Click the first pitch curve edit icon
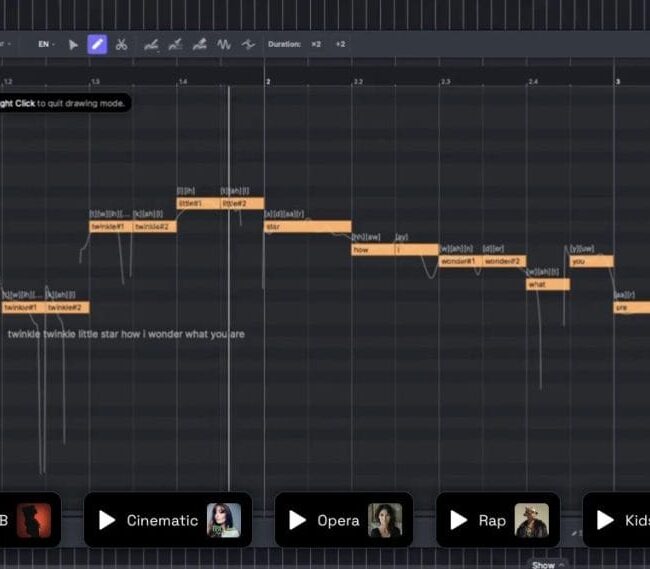This screenshot has height=569, width=650. coord(151,44)
